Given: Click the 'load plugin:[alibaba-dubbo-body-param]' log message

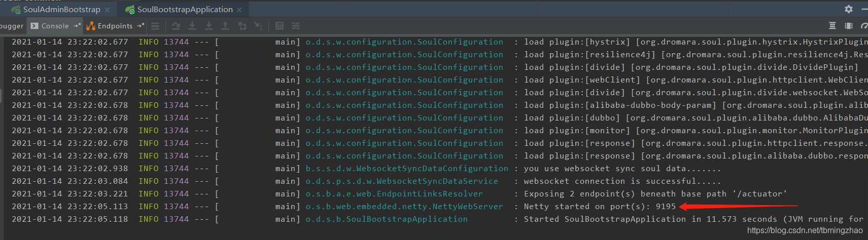Looking at the screenshot, I should pos(696,105).
